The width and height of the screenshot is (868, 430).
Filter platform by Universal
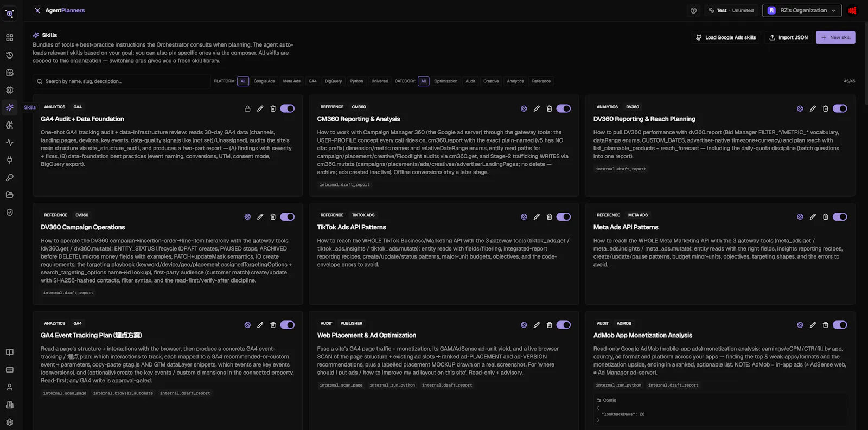(380, 81)
